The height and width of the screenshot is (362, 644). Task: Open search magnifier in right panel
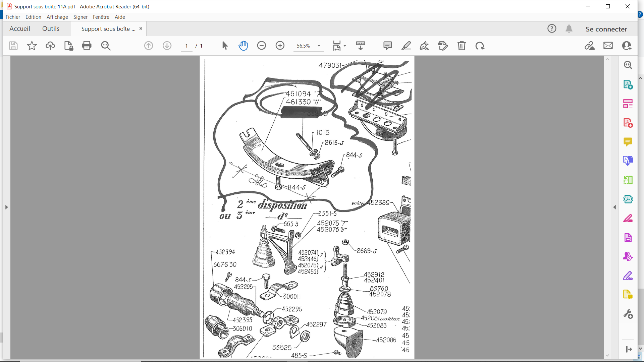point(628,65)
